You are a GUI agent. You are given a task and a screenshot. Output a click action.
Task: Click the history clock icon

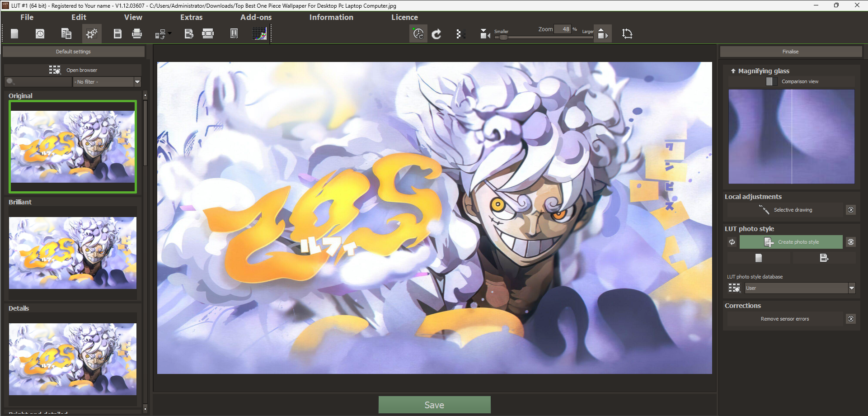(40, 34)
